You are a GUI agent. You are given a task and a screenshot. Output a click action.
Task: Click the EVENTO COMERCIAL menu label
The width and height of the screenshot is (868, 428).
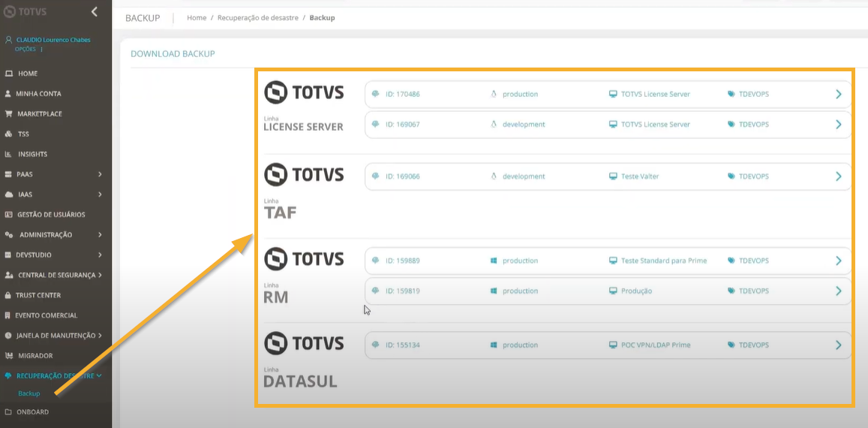[x=47, y=315]
